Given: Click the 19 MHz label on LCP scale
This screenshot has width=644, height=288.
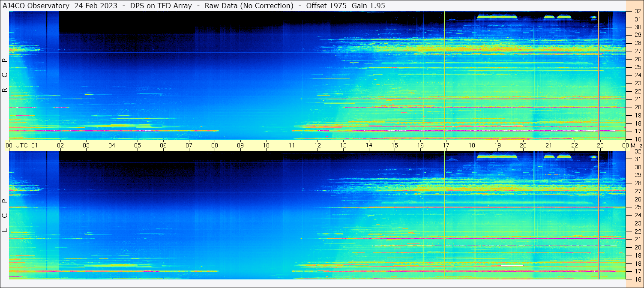Looking at the screenshot, I should click(x=638, y=255).
